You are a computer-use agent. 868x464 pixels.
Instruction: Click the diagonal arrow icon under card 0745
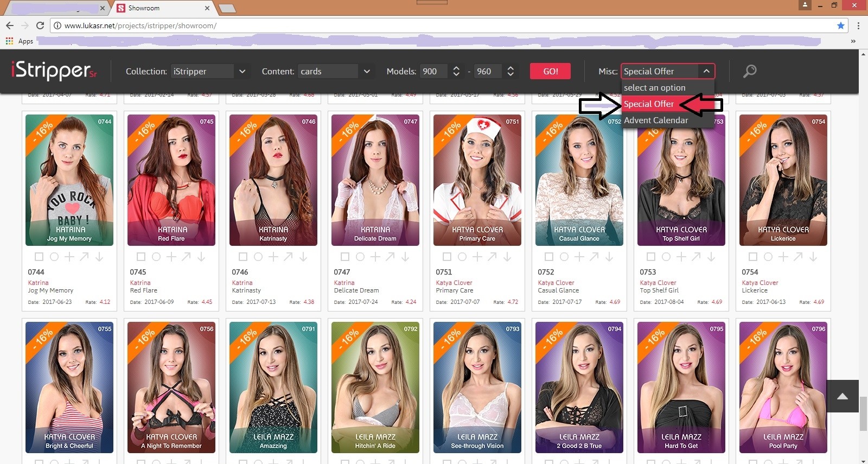pyautogui.click(x=186, y=257)
